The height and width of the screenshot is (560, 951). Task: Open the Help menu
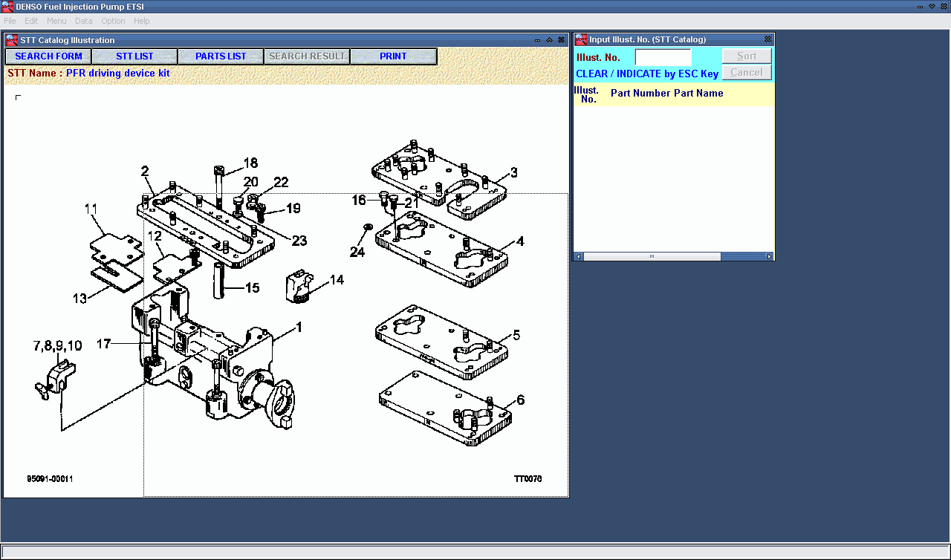click(142, 21)
